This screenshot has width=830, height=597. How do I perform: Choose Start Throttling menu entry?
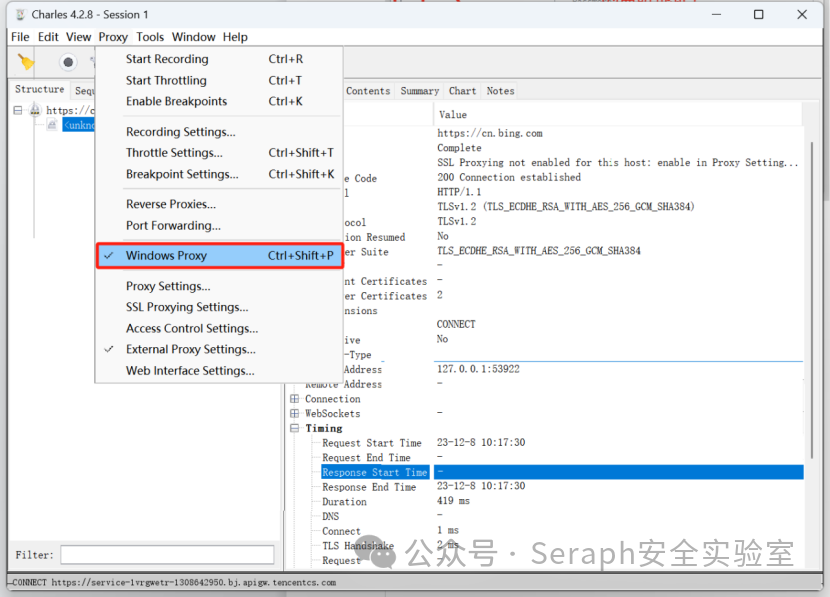(220, 80)
